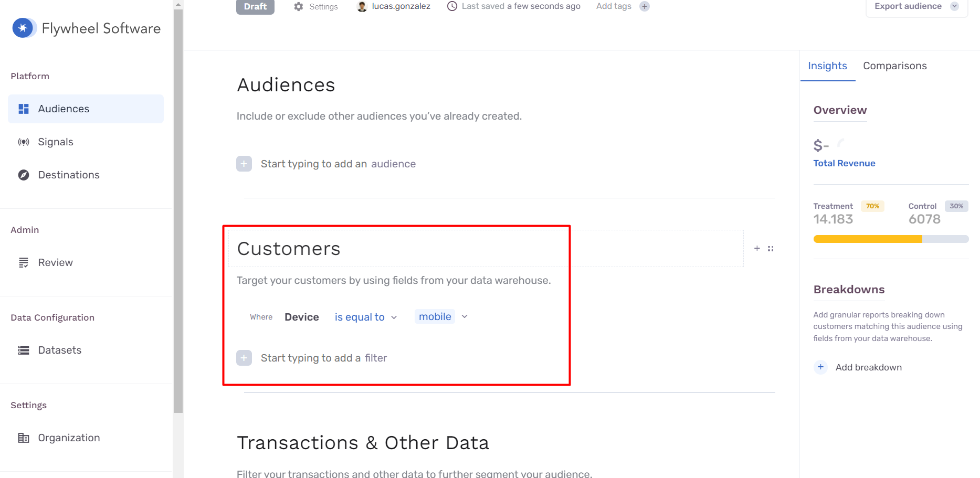The image size is (980, 478).
Task: Click the Draft status badge
Action: (x=255, y=7)
